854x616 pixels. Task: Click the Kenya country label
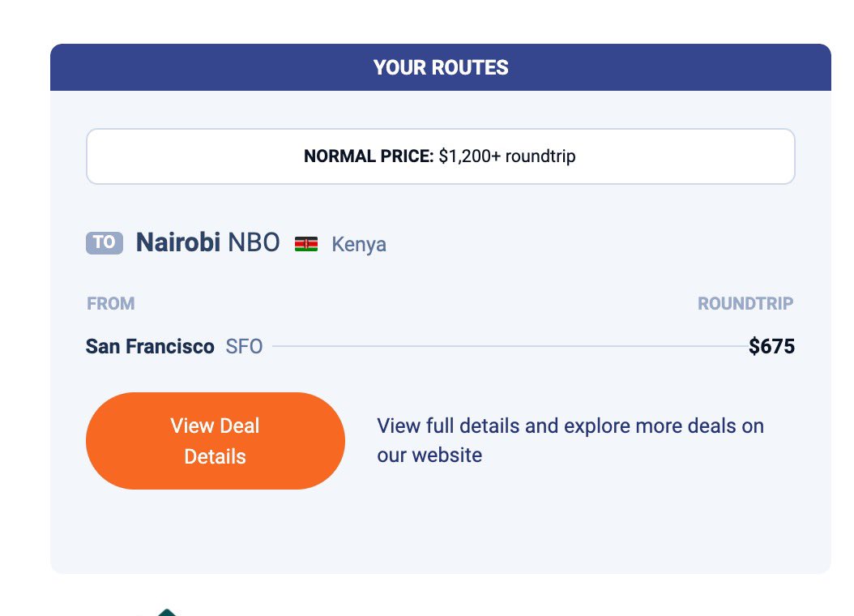(359, 244)
